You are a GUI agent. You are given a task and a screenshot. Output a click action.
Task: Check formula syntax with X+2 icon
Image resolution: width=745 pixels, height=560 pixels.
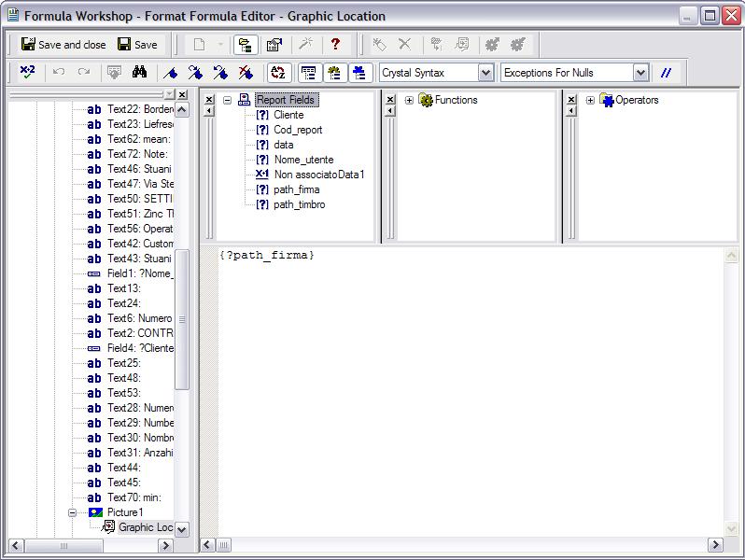[x=28, y=72]
